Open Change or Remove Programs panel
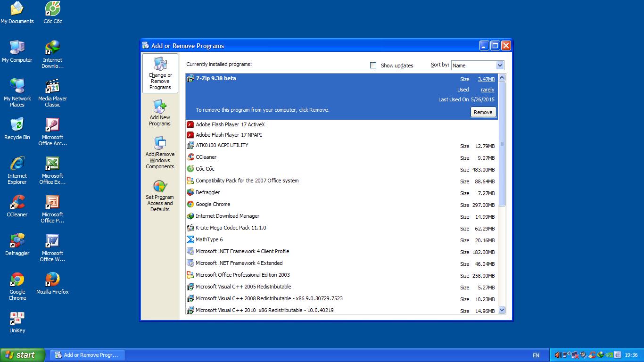Image resolution: width=644 pixels, height=362 pixels. 160,73
